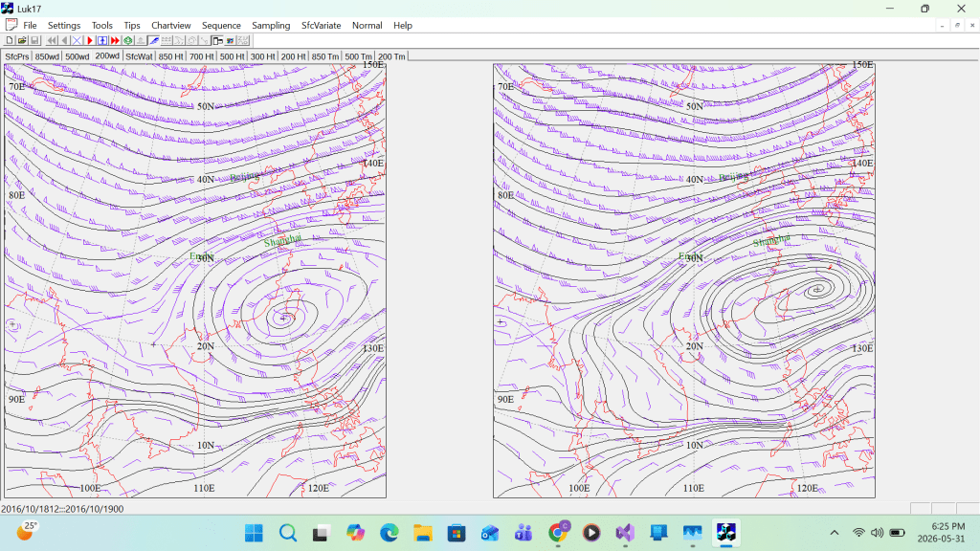The height and width of the screenshot is (551, 980).
Task: Switch to the 850 Tm tab
Action: (325, 56)
